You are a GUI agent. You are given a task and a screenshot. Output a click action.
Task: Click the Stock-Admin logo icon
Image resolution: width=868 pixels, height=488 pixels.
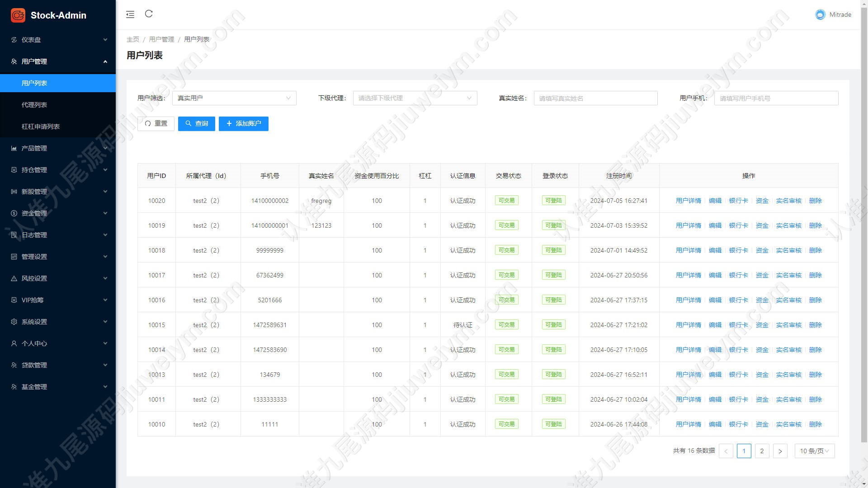18,15
